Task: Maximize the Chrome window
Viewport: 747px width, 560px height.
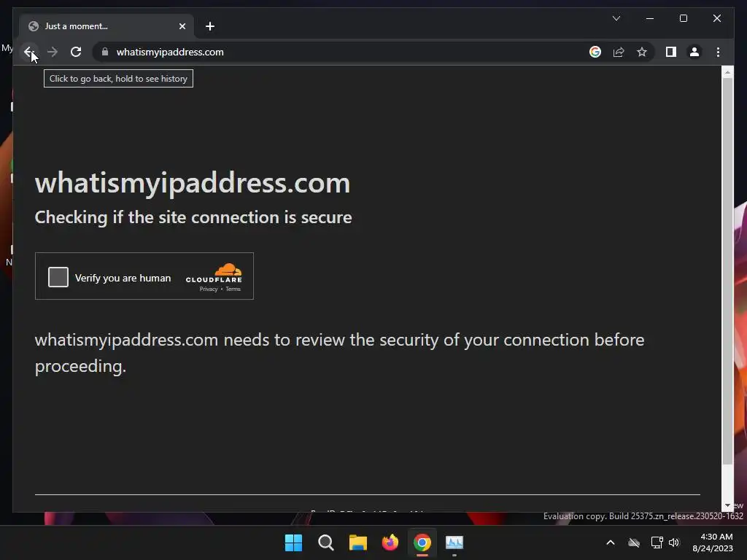Action: pos(683,18)
